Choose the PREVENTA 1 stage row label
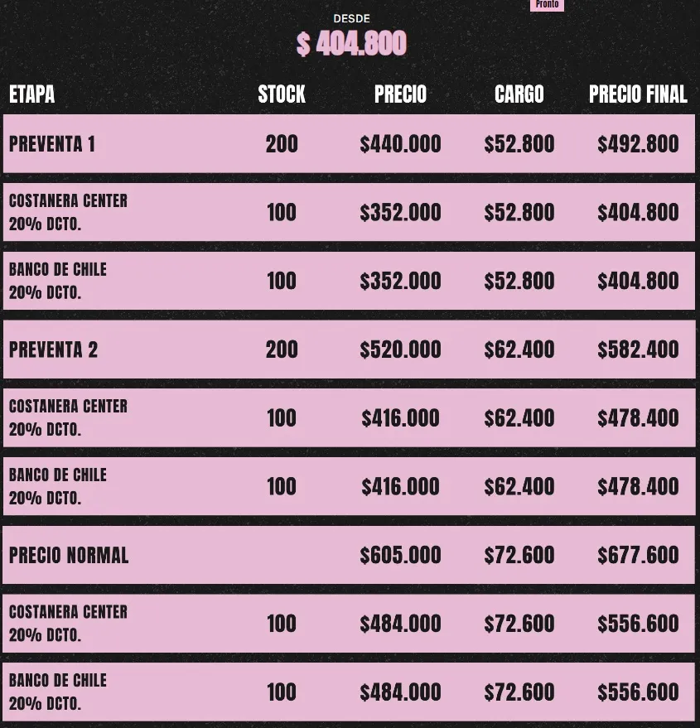The image size is (700, 728). pyautogui.click(x=52, y=144)
